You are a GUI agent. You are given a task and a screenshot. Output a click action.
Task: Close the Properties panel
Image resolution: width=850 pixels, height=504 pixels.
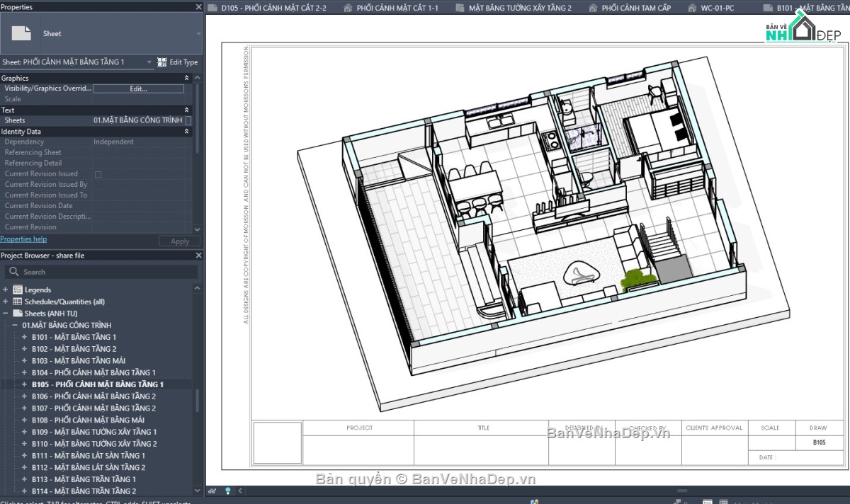click(198, 7)
